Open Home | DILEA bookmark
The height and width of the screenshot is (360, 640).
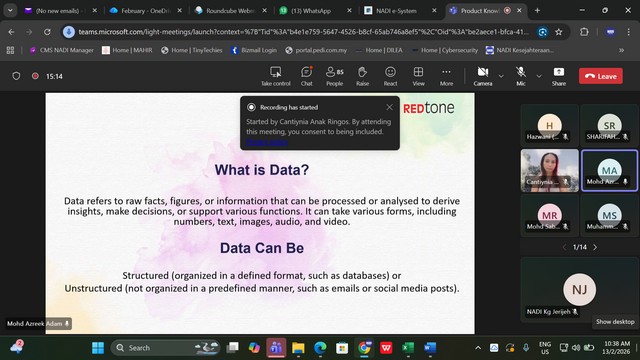tap(379, 50)
